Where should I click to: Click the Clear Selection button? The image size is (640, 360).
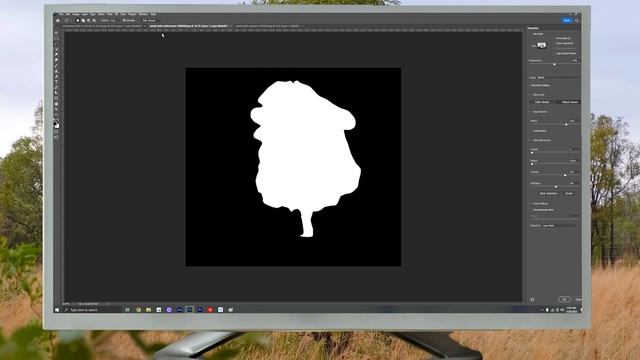549,193
